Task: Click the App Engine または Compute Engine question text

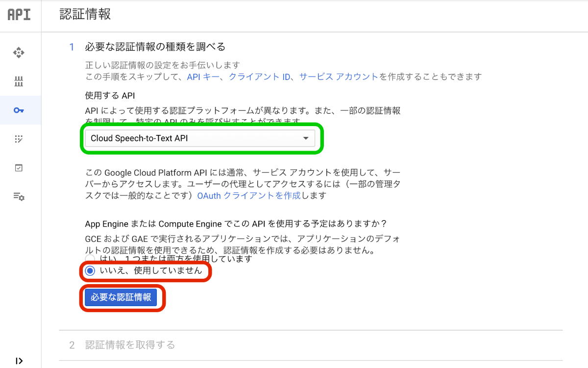Action: point(236,224)
